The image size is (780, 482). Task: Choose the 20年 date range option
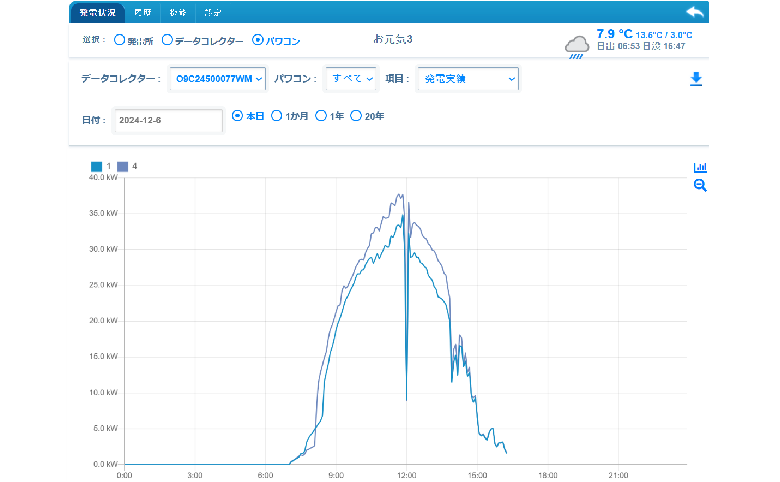[x=356, y=116]
